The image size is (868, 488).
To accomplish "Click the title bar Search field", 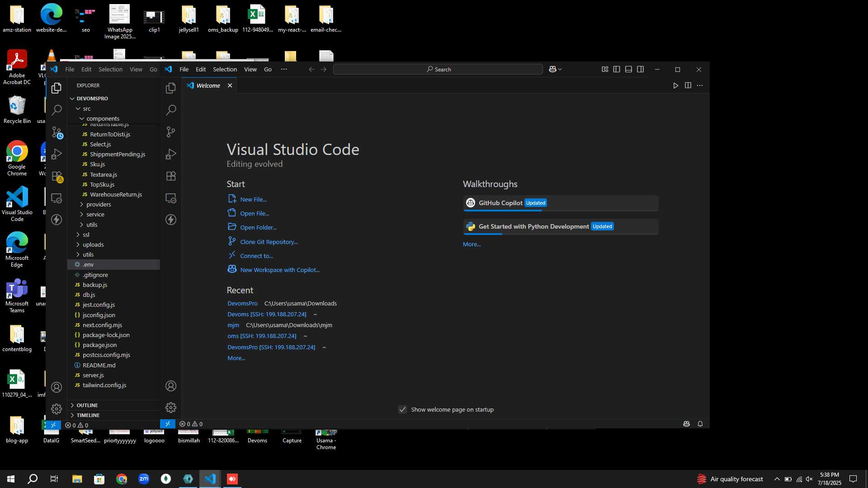I will [438, 69].
